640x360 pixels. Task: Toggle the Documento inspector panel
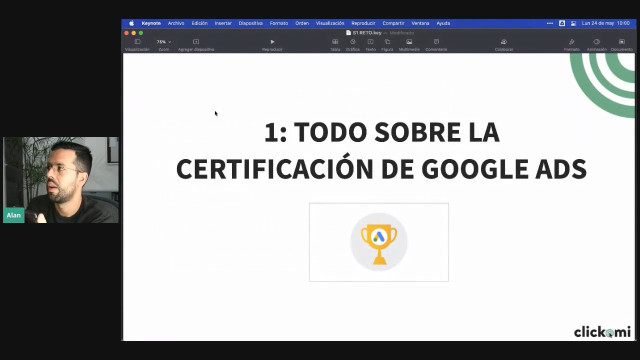[x=622, y=42]
